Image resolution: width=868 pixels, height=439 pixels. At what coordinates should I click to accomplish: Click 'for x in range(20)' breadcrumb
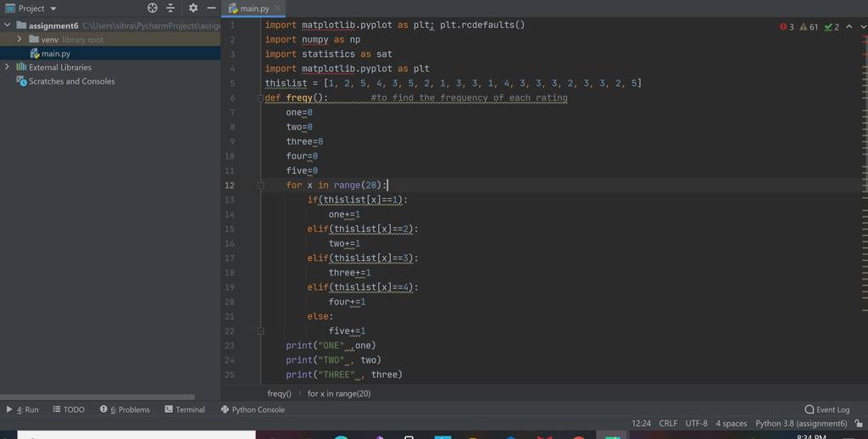coord(339,393)
